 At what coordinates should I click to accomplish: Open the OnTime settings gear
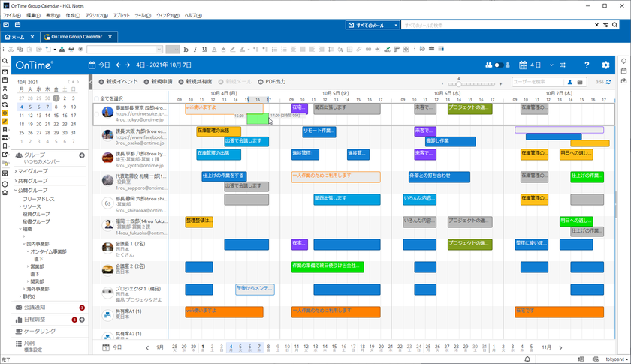(x=605, y=65)
